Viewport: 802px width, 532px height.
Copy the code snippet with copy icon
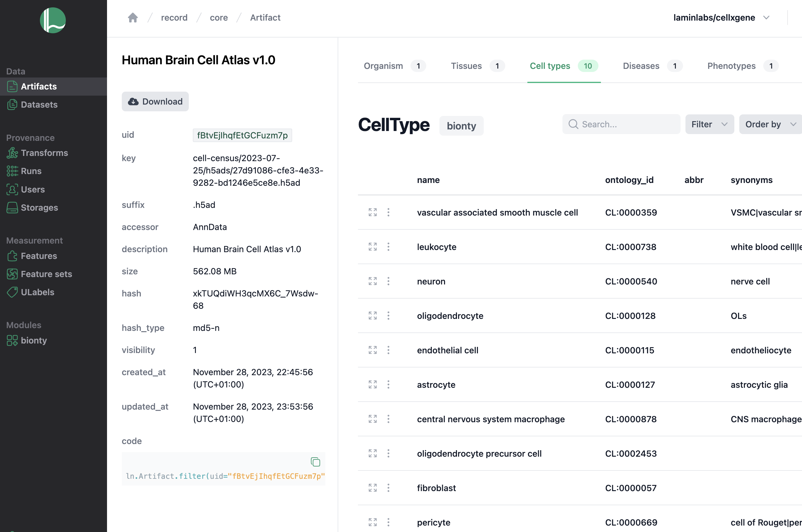[x=315, y=462]
